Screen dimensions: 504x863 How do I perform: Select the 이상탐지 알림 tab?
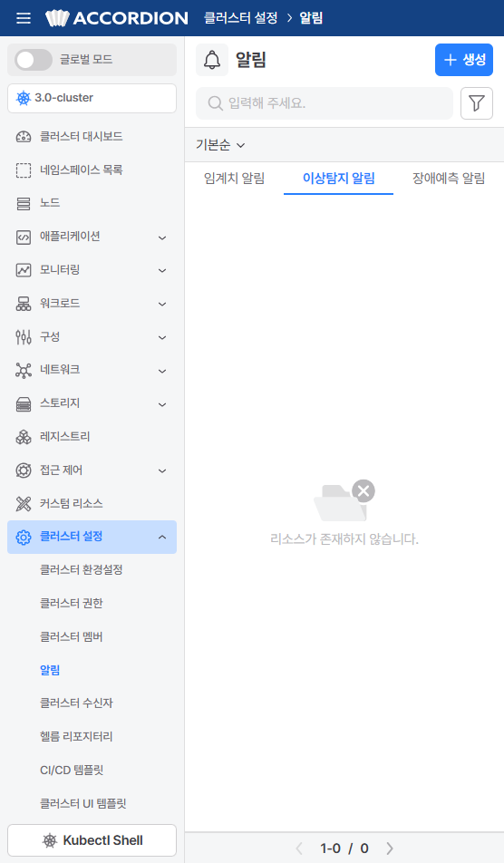pos(338,179)
